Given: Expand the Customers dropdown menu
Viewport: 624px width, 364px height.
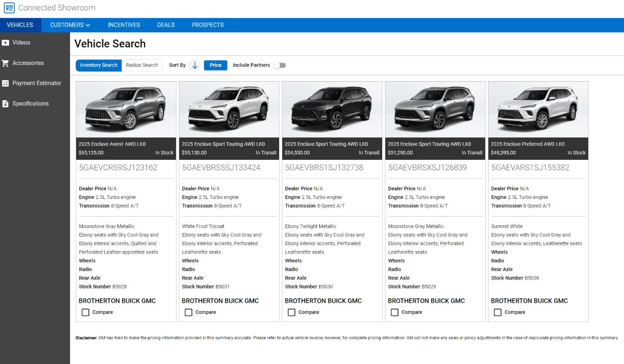Looking at the screenshot, I should click(x=70, y=25).
